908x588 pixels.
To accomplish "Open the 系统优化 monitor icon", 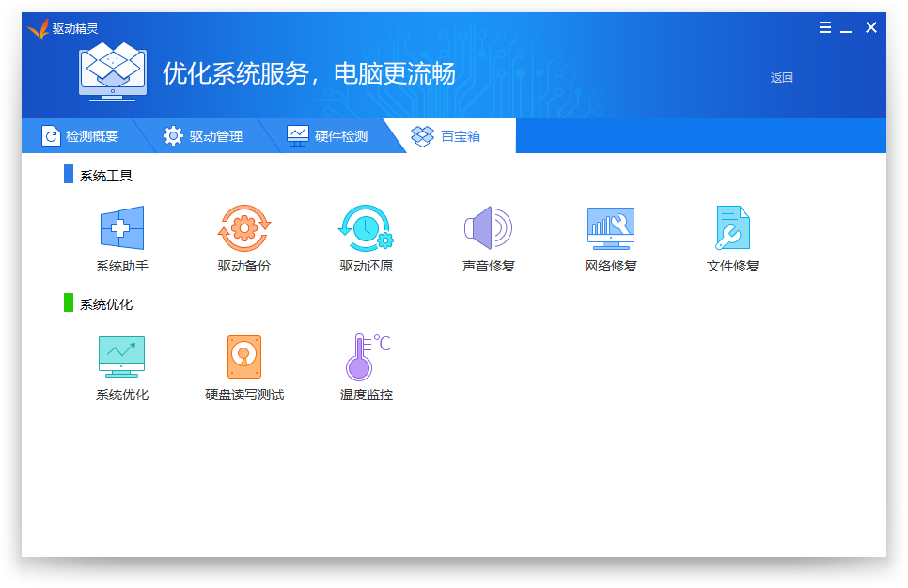I will (122, 357).
